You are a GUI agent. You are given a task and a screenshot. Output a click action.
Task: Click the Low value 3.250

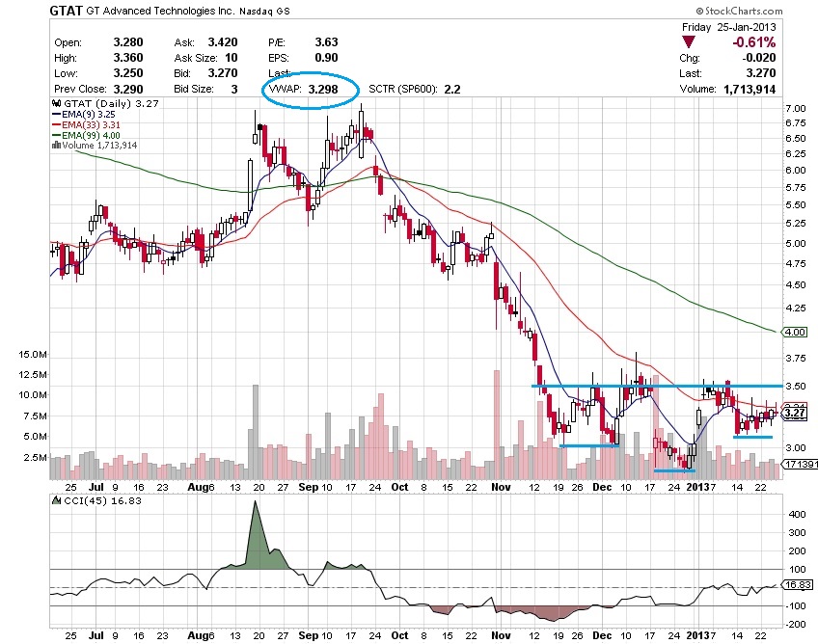[x=128, y=73]
